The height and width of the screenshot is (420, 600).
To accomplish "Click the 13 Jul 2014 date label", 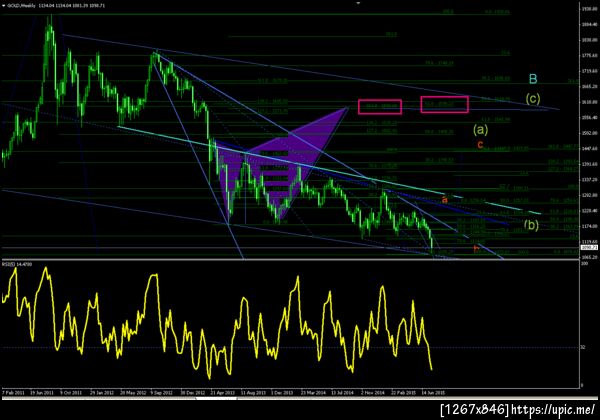I will [343, 392].
